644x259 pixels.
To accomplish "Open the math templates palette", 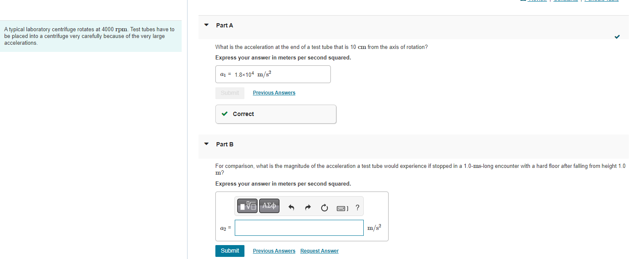I will click(x=247, y=206).
